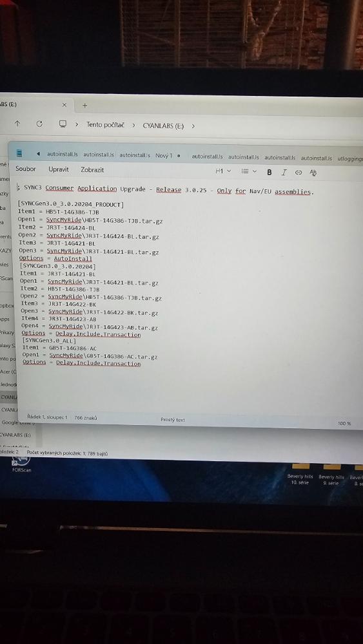Screen dimensions: 363x644
Task: Click the clear formatting icon
Action: [x=313, y=173]
